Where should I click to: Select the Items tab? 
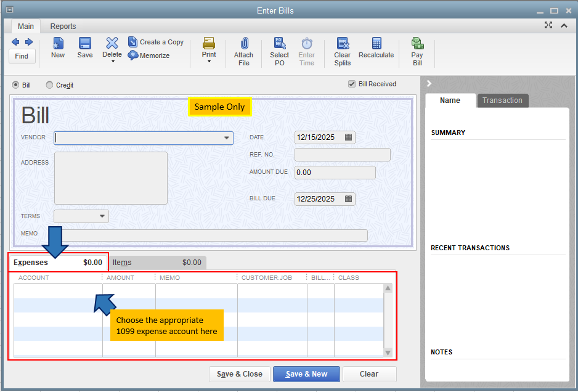tap(157, 263)
